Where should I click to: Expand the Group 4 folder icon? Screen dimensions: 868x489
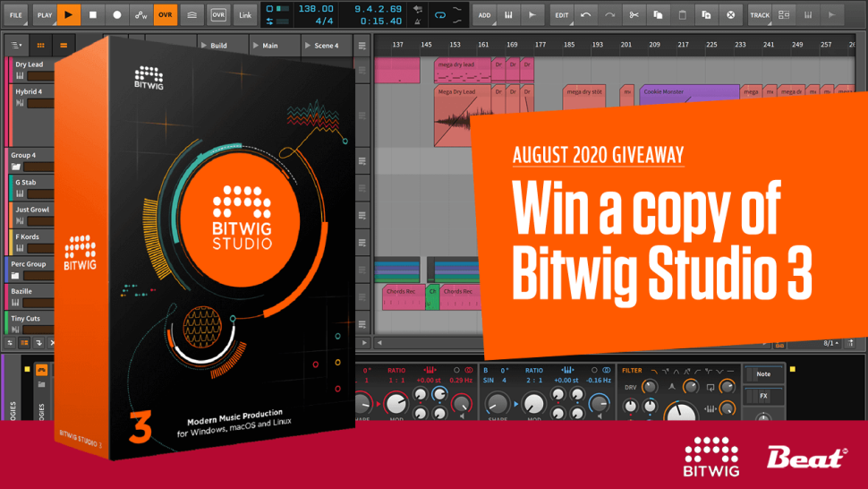click(15, 167)
